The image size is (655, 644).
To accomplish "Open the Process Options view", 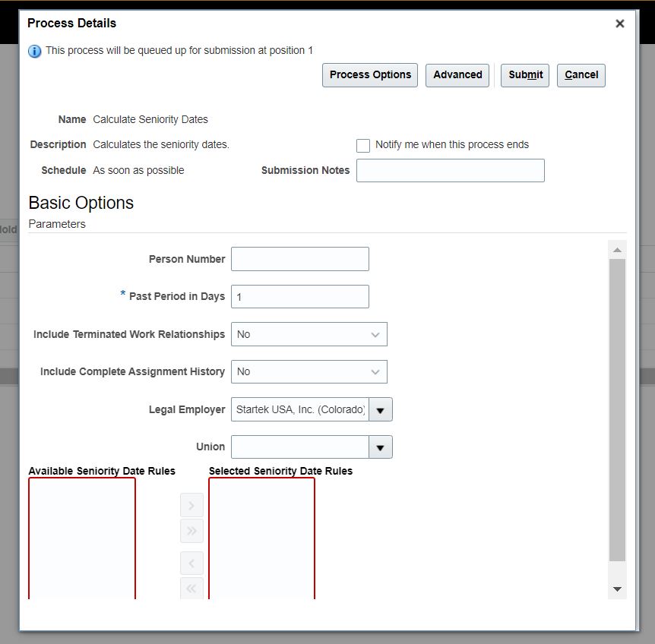I will (x=369, y=75).
